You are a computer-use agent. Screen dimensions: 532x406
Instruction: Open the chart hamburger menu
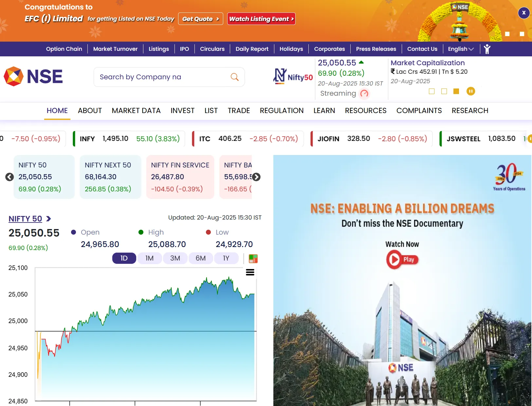coord(250,272)
